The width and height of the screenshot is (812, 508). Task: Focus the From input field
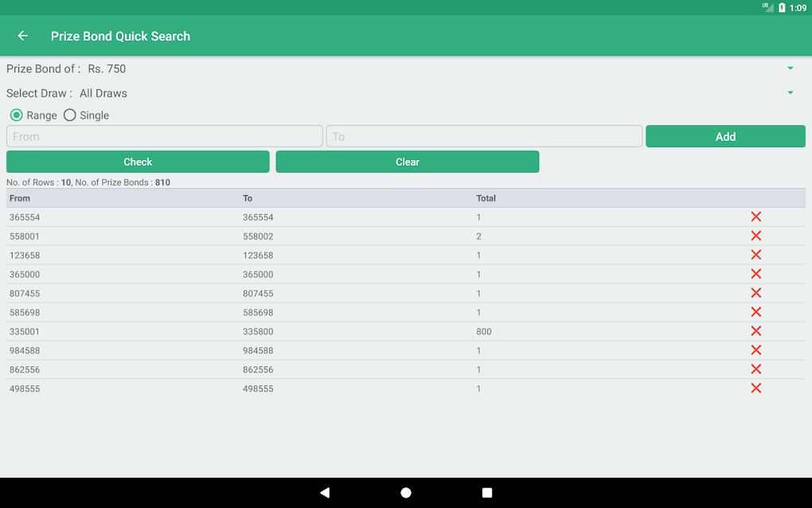pyautogui.click(x=165, y=136)
